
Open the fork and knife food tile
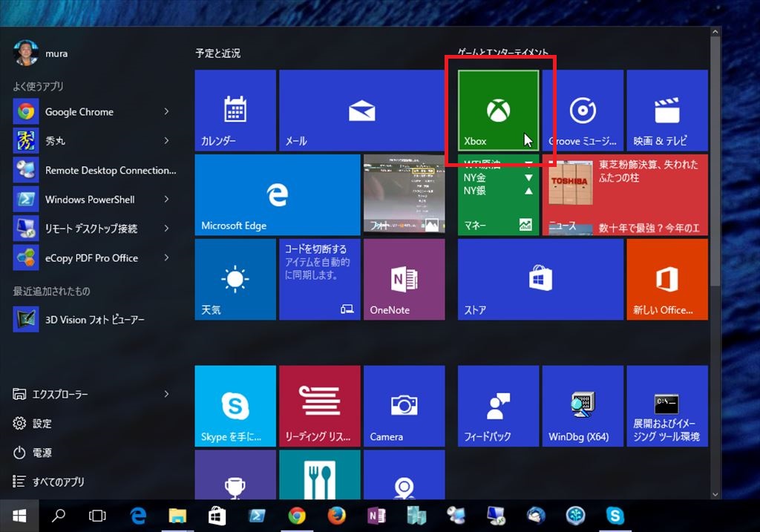pyautogui.click(x=319, y=475)
